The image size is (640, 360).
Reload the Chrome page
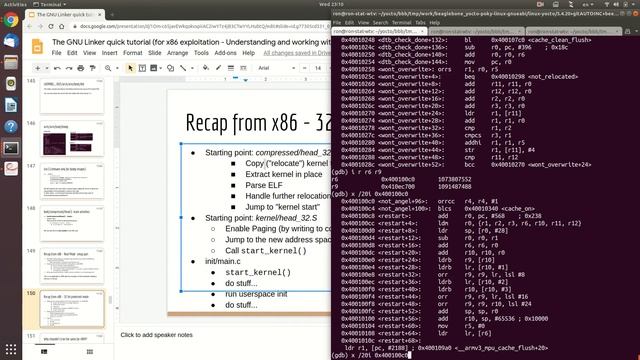pos(51,26)
